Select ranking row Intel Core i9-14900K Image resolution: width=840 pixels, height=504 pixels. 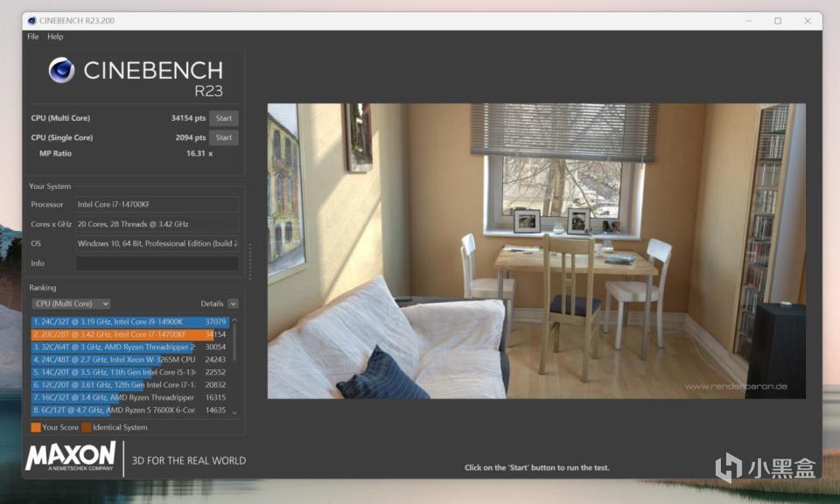129,322
